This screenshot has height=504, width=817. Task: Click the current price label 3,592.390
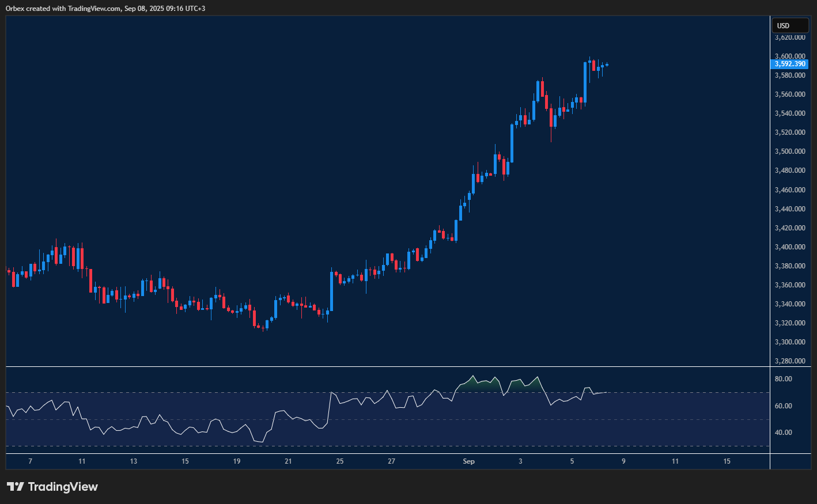(789, 64)
